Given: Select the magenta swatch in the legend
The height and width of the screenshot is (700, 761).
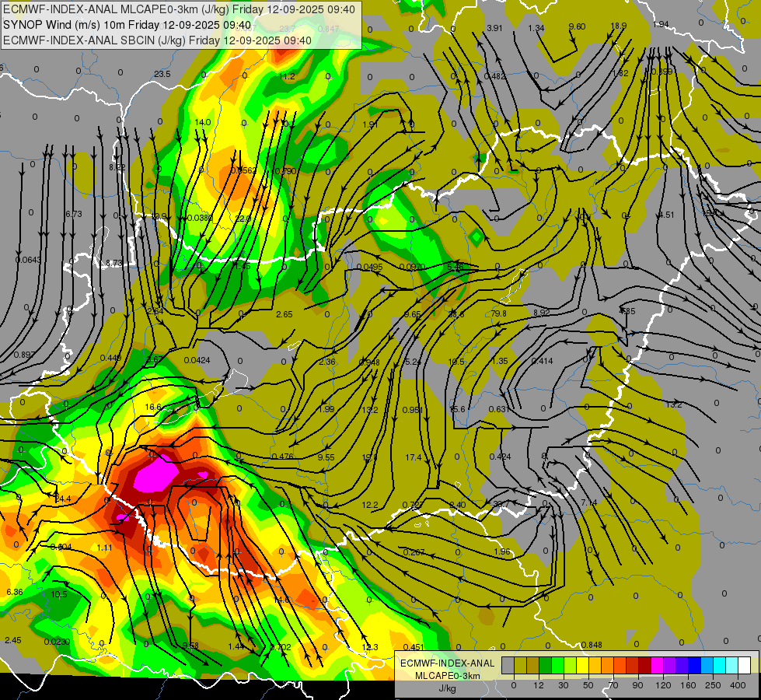Looking at the screenshot, I should [658, 665].
